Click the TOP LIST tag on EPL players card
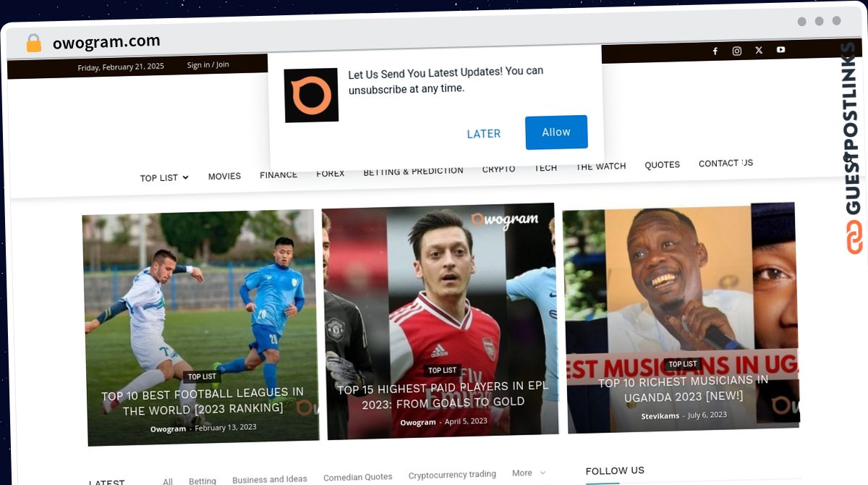Viewport: 868px width, 485px height. point(442,370)
